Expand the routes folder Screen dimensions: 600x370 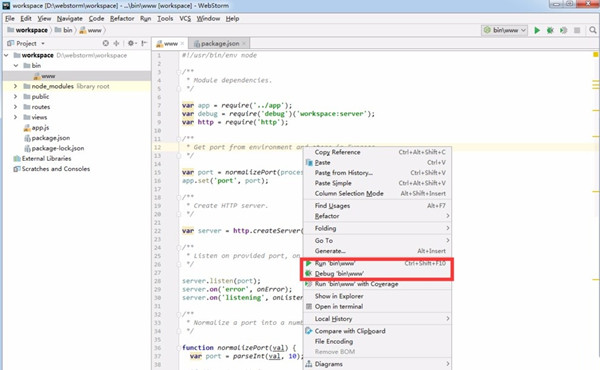pyautogui.click(x=16, y=107)
